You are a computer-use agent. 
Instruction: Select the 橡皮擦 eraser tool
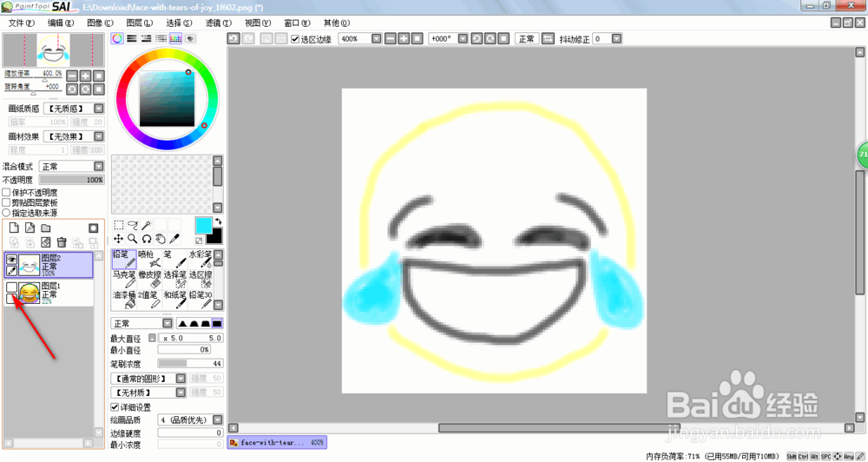[x=149, y=280]
